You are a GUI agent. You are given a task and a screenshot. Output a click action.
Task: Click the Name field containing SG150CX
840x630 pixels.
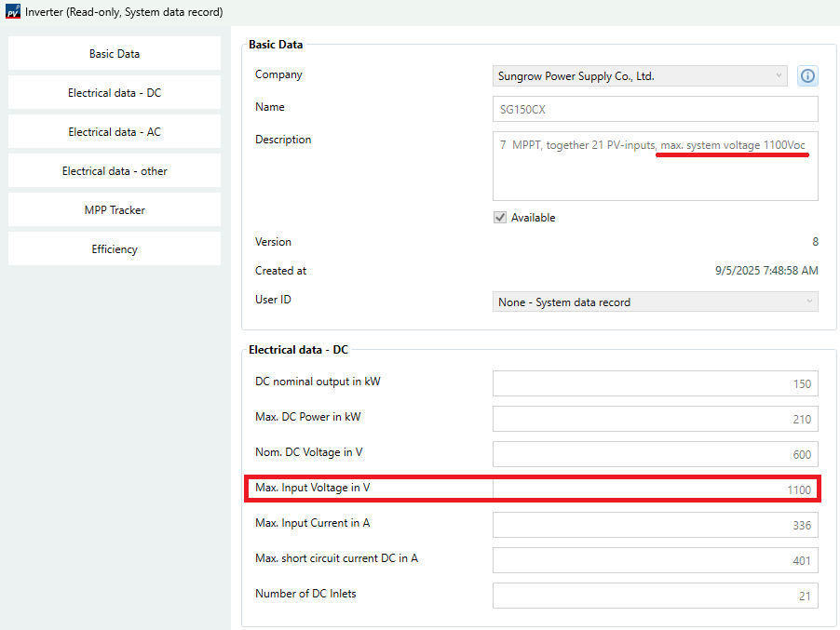point(655,109)
